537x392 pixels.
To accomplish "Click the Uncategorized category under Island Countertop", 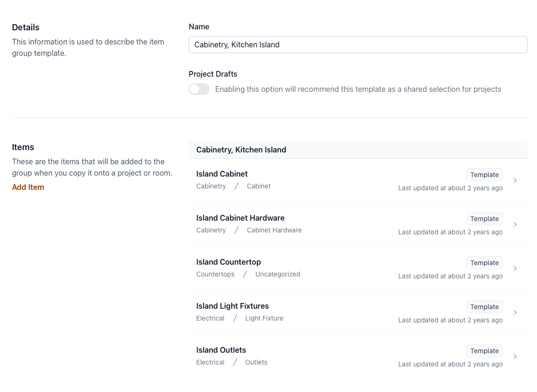I will point(277,274).
